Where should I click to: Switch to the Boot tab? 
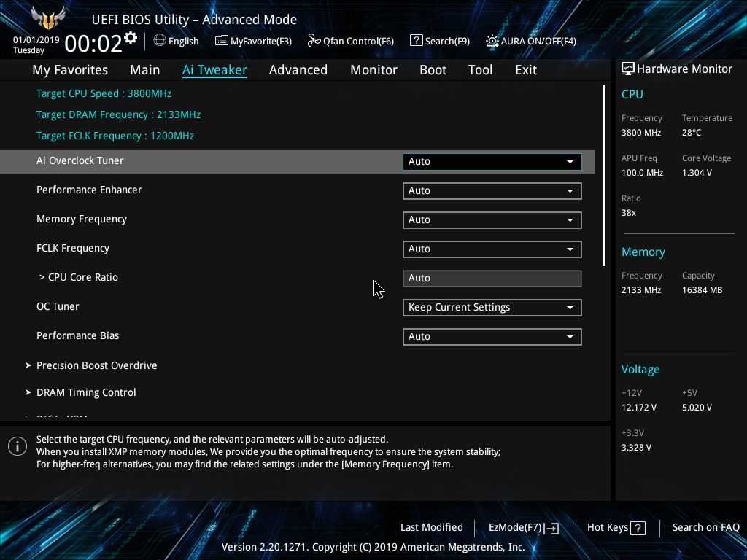click(433, 70)
